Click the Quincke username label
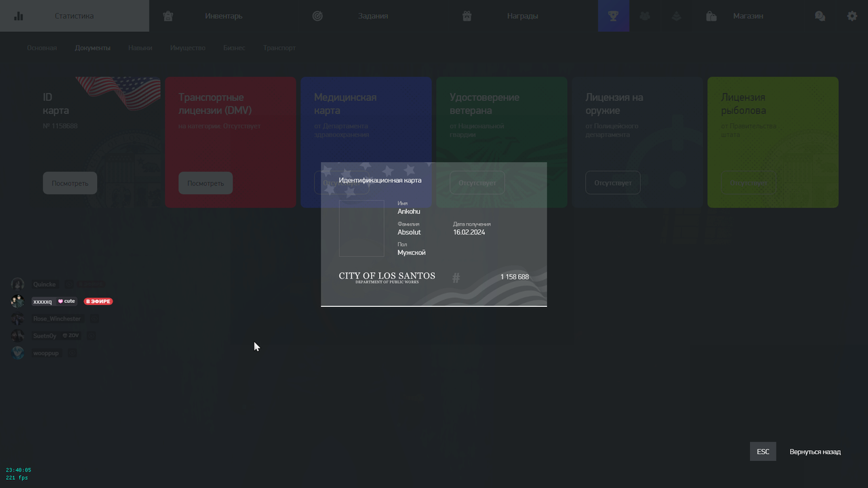 pyautogui.click(x=44, y=284)
